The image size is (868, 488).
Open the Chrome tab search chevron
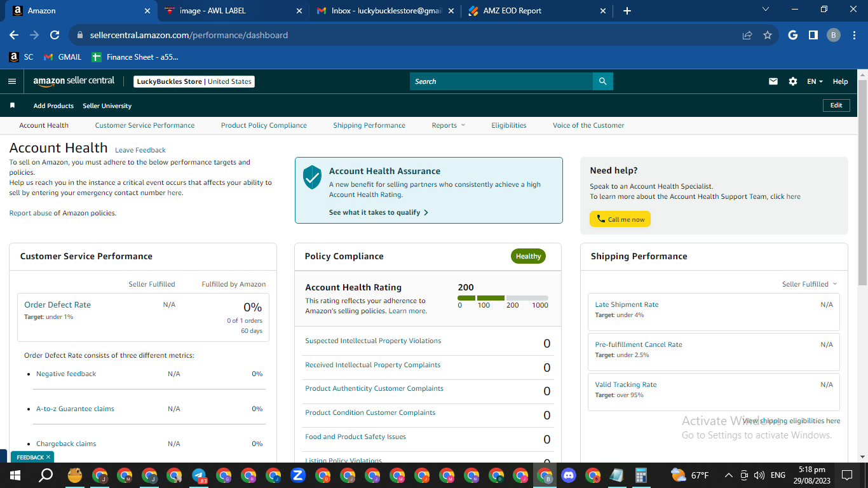765,10
